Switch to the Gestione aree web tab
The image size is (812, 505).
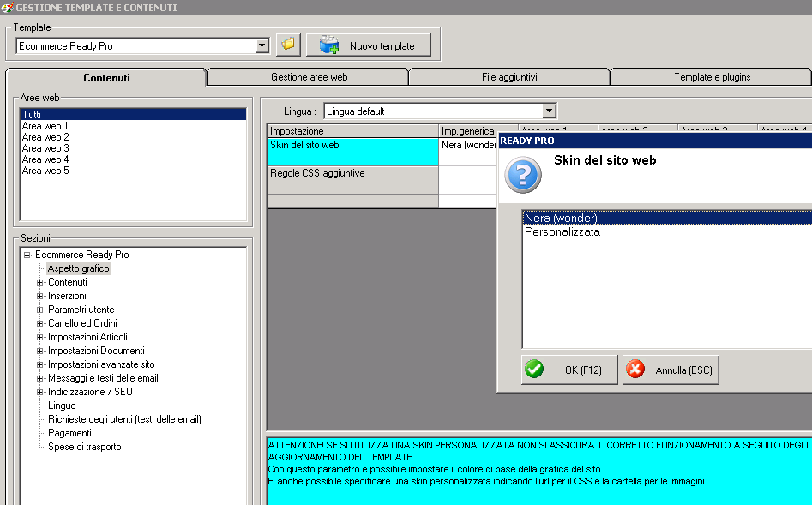coord(310,77)
